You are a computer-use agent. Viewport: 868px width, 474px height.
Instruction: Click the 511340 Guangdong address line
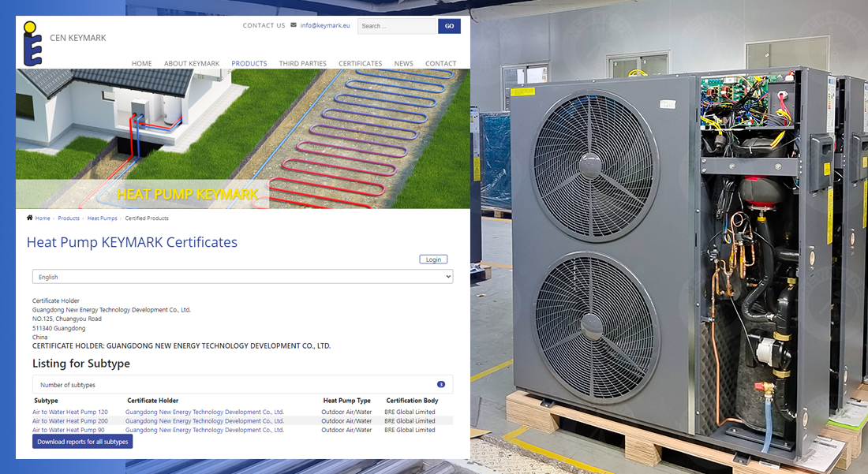tap(58, 328)
